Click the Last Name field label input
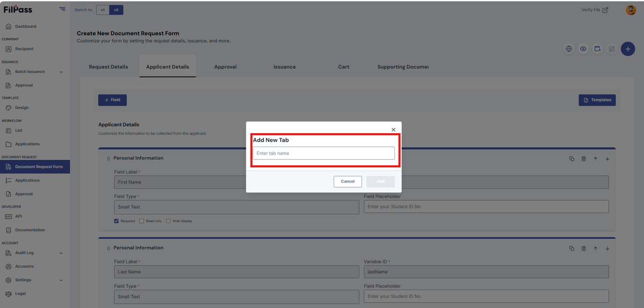The height and width of the screenshot is (308, 644). (237, 272)
